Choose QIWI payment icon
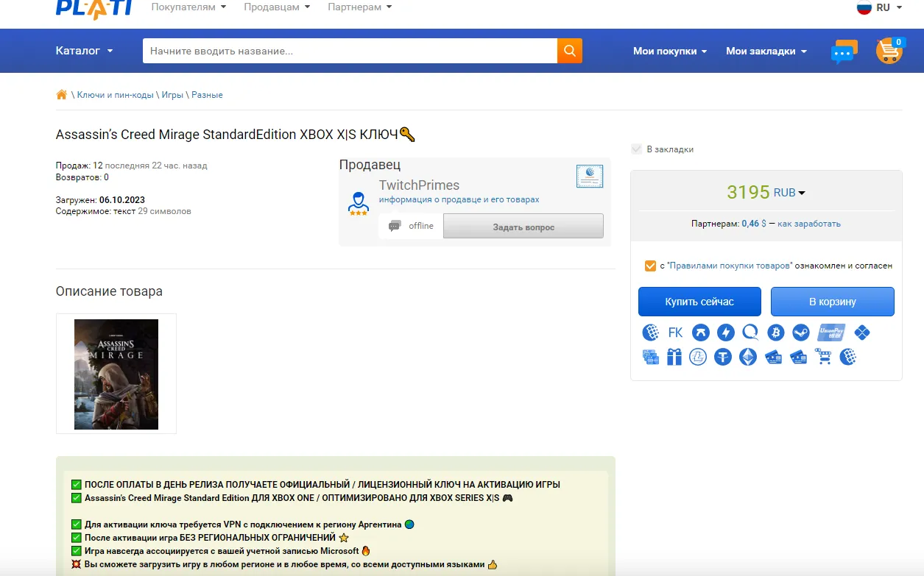Viewport: 924px width, 576px height. 750,333
